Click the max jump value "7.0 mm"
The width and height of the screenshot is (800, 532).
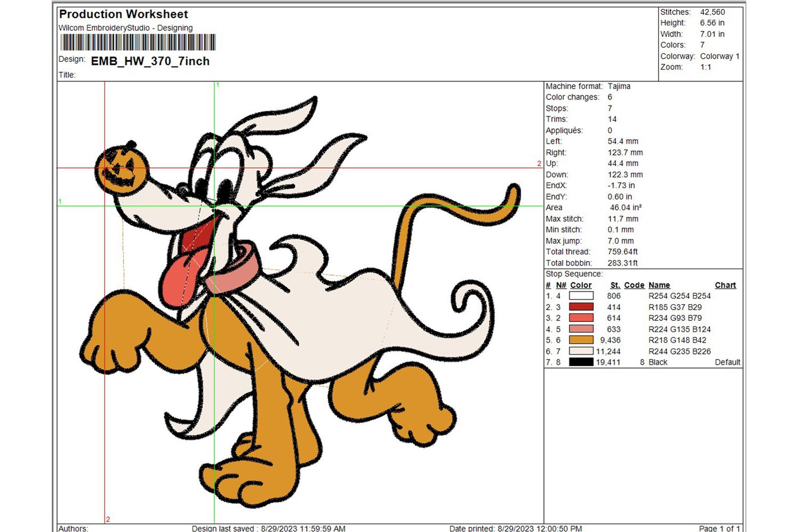pyautogui.click(x=621, y=241)
